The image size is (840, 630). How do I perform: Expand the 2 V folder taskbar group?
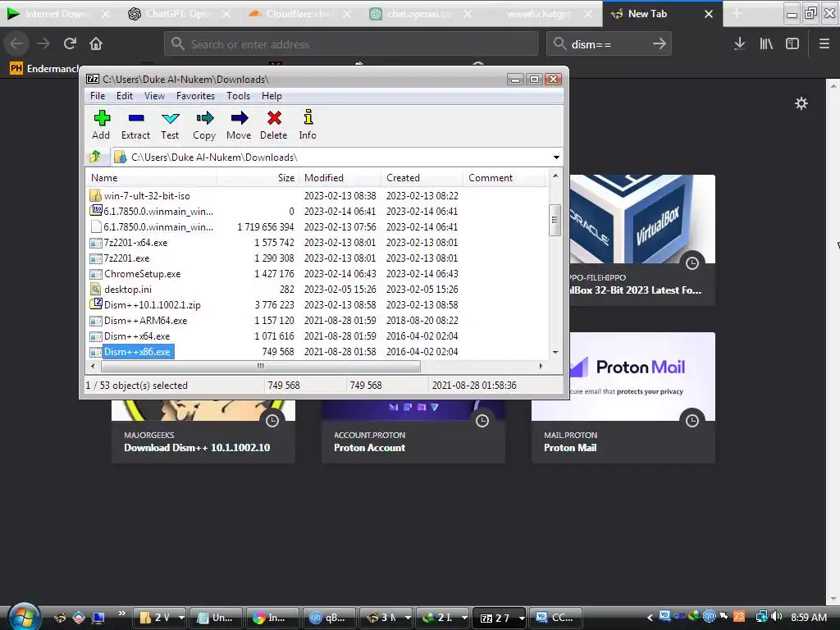tap(181, 618)
